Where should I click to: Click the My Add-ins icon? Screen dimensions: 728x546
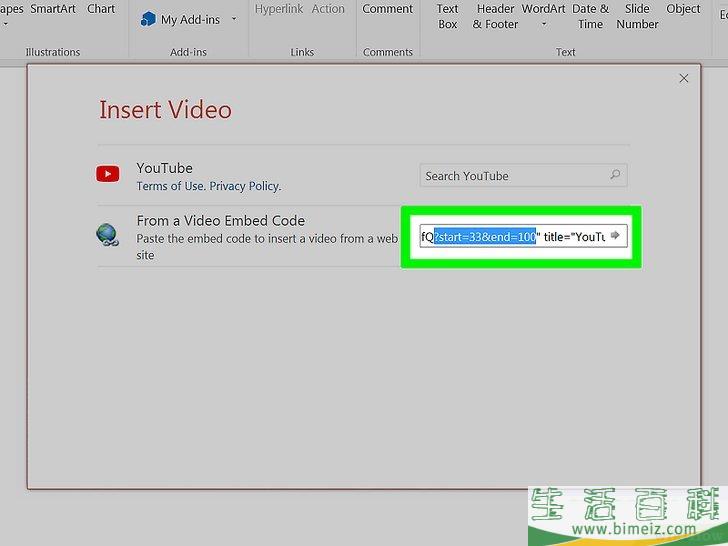[x=148, y=19]
